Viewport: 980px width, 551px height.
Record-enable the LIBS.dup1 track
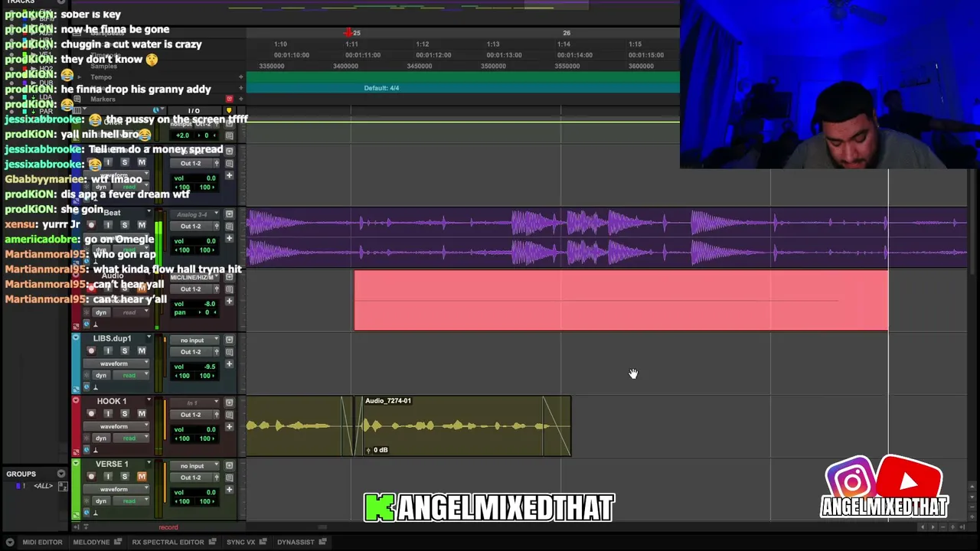click(91, 350)
